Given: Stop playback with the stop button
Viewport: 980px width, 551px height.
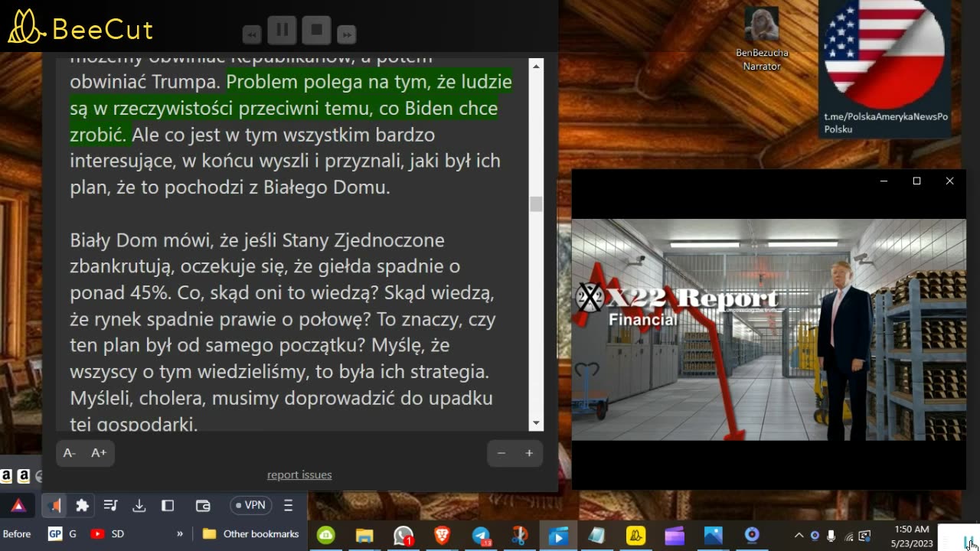Looking at the screenshot, I should (x=316, y=31).
